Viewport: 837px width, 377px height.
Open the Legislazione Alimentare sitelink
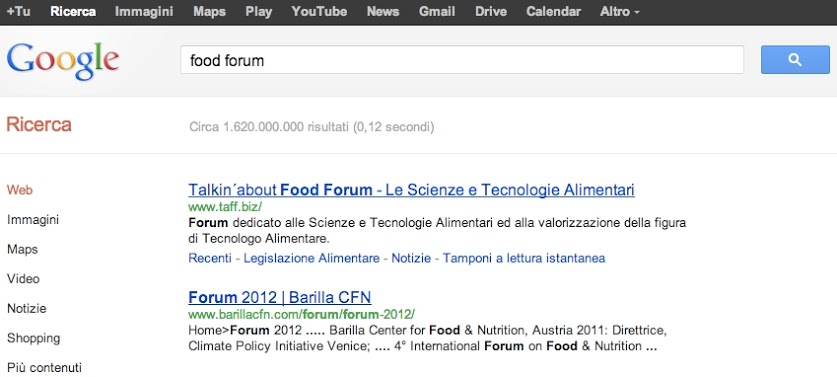[x=311, y=258]
